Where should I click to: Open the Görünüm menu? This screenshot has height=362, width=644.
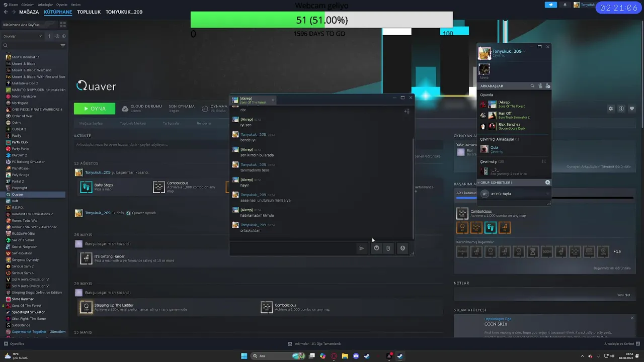click(28, 5)
